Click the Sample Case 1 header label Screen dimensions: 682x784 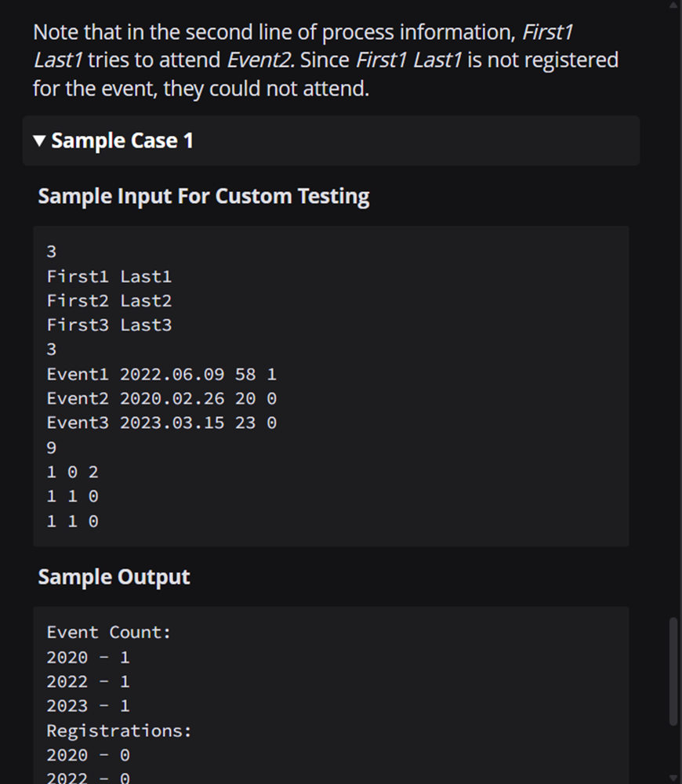coord(122,140)
